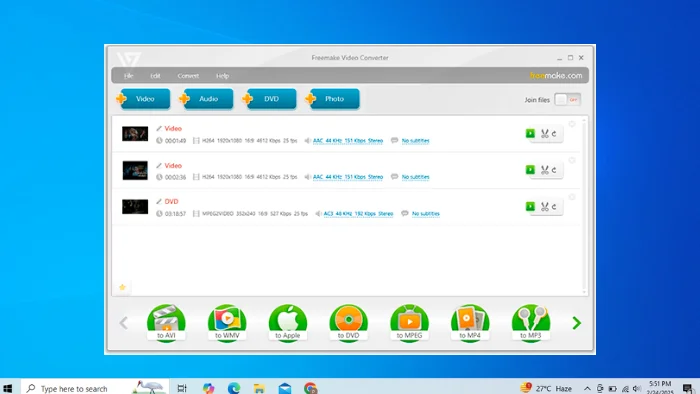The image size is (700, 394).
Task: Select the red DVD title text
Action: pyautogui.click(x=171, y=202)
